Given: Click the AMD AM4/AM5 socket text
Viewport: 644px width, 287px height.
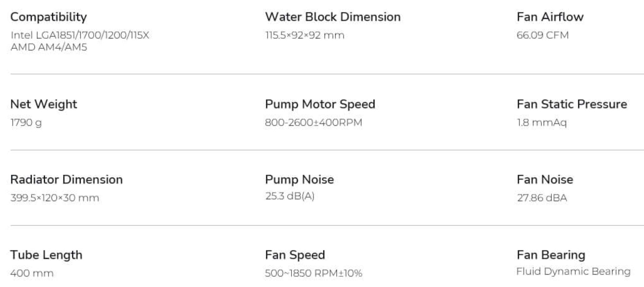Looking at the screenshot, I should (49, 47).
